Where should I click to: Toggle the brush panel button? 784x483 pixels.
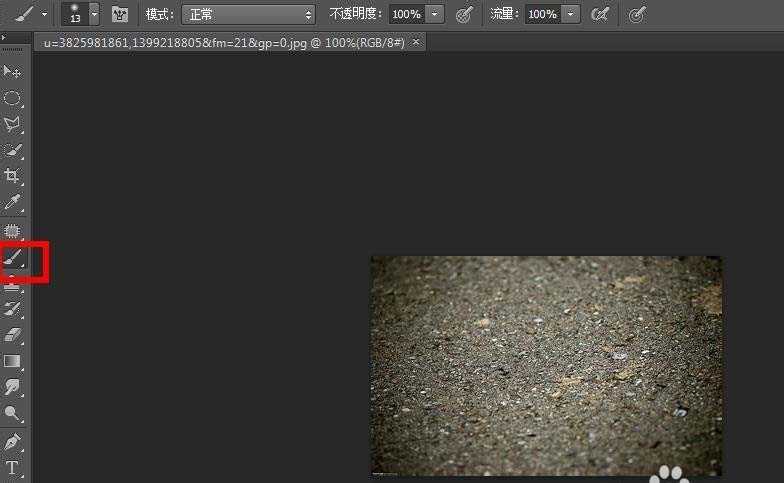coord(120,14)
